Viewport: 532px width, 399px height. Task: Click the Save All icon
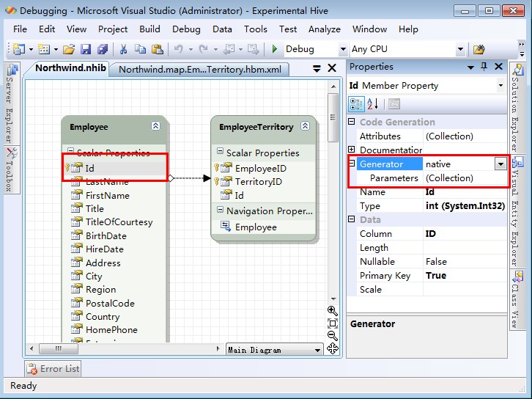click(103, 50)
